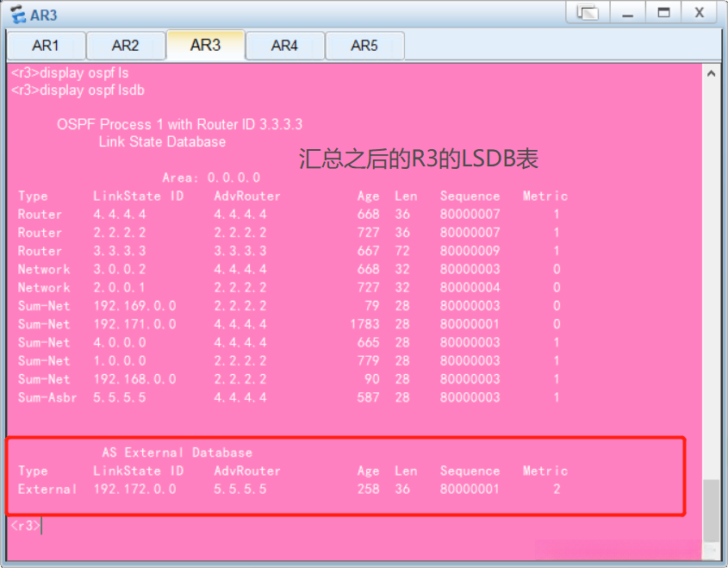The image size is (728, 568).
Task: Click sequence 80000004 in Network row
Action: point(470,288)
